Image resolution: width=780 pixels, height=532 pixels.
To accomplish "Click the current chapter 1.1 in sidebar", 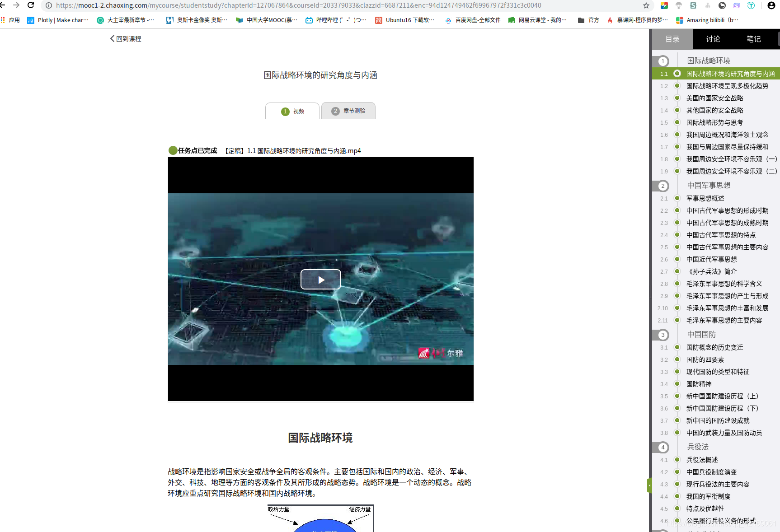I will [716, 74].
